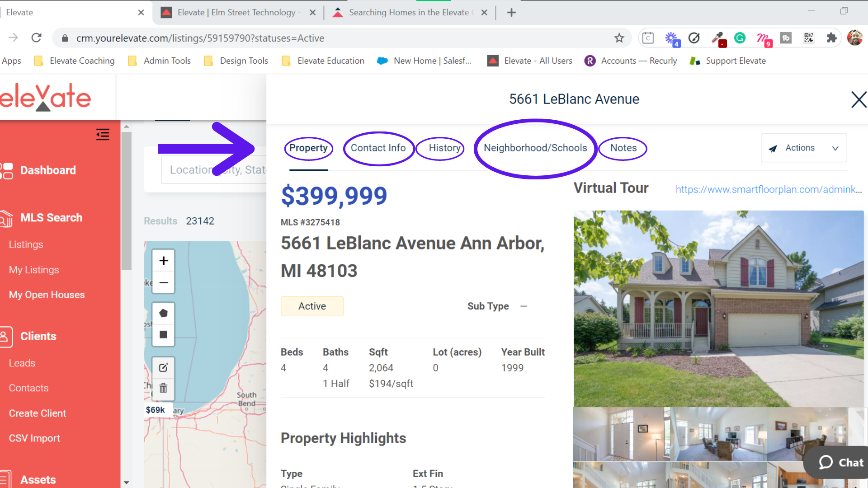Click the edit layers map icon
The image size is (868, 488).
[x=164, y=367]
